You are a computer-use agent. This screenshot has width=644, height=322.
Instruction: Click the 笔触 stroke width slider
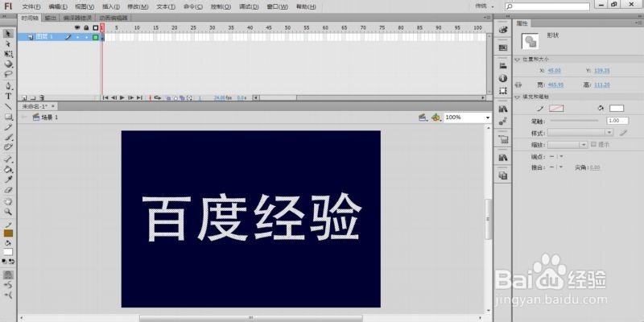pos(574,121)
